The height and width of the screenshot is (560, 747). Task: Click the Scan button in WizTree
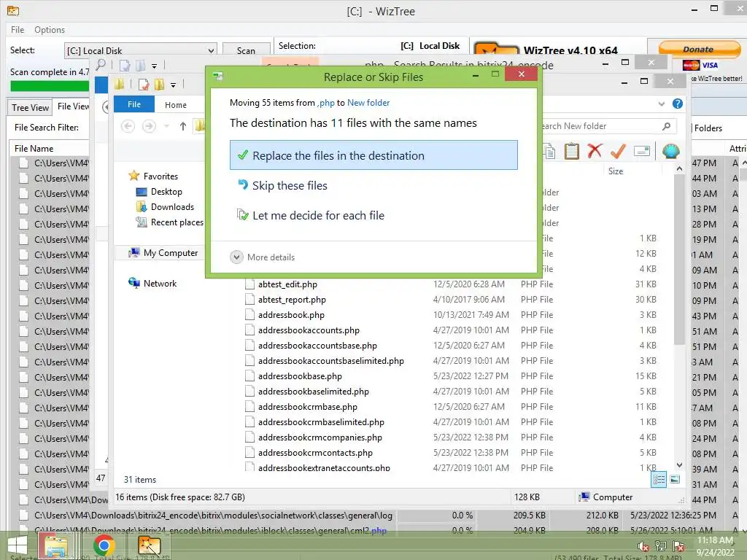(x=246, y=50)
